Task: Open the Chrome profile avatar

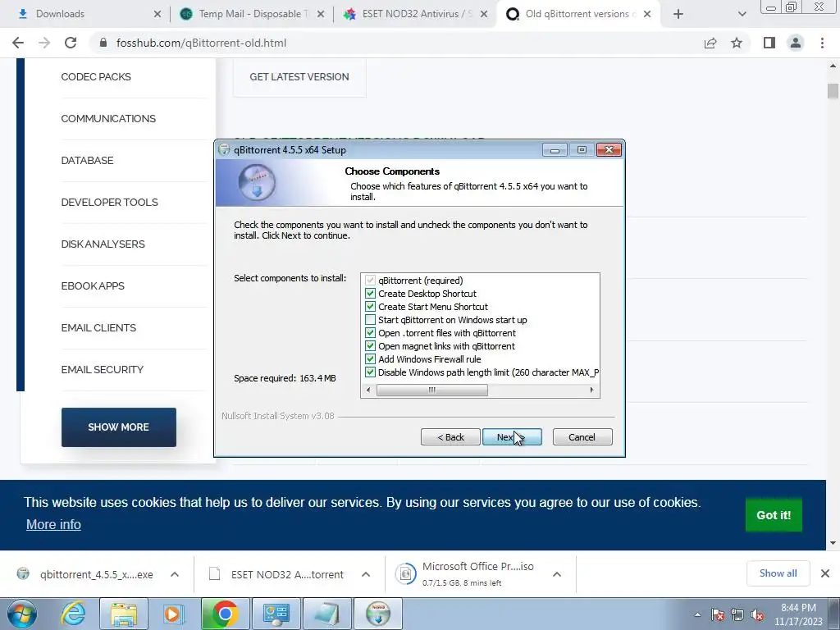Action: tap(796, 43)
